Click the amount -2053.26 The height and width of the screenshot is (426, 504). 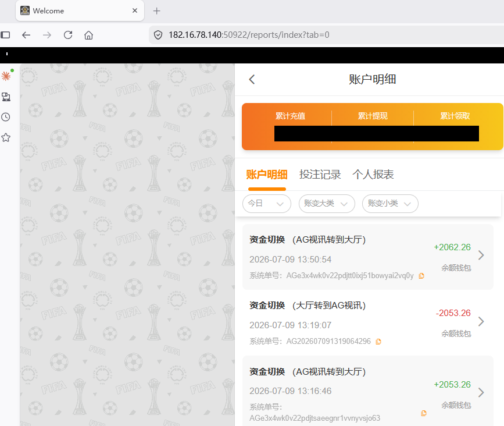453,313
